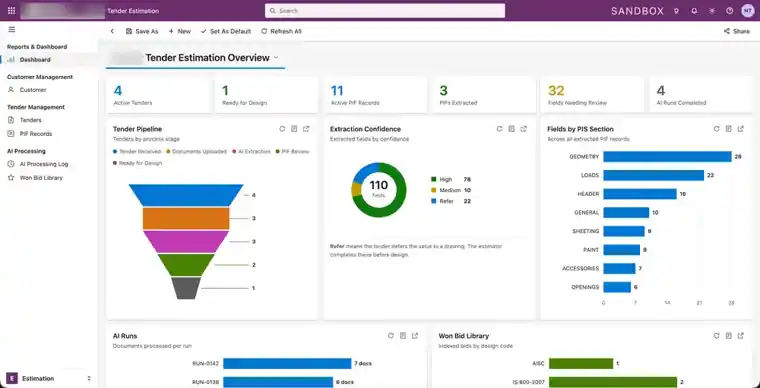Refresh the Tender Pipeline chart
This screenshot has height=388, width=760.
[x=282, y=129]
